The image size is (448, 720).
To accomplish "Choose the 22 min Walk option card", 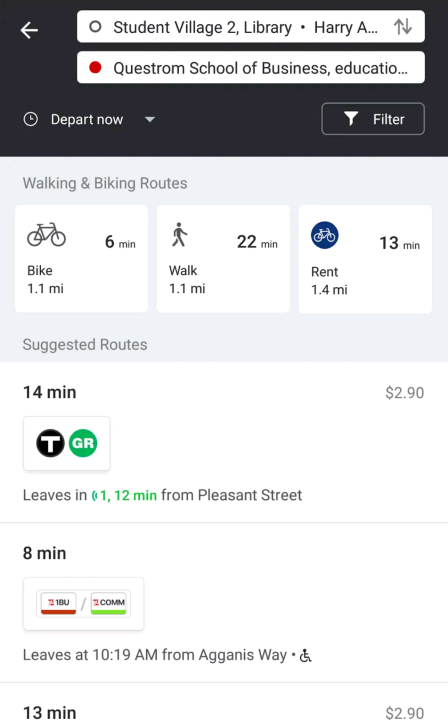I will (x=223, y=259).
